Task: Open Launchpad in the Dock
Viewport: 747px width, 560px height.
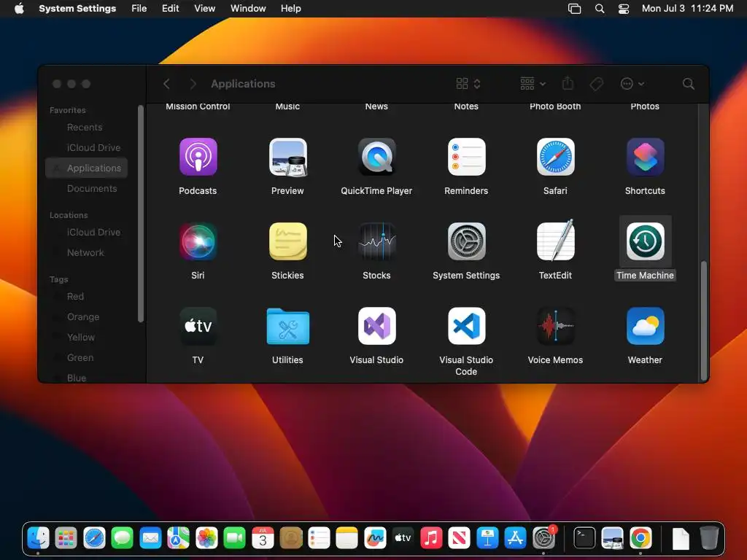Action: (x=66, y=538)
